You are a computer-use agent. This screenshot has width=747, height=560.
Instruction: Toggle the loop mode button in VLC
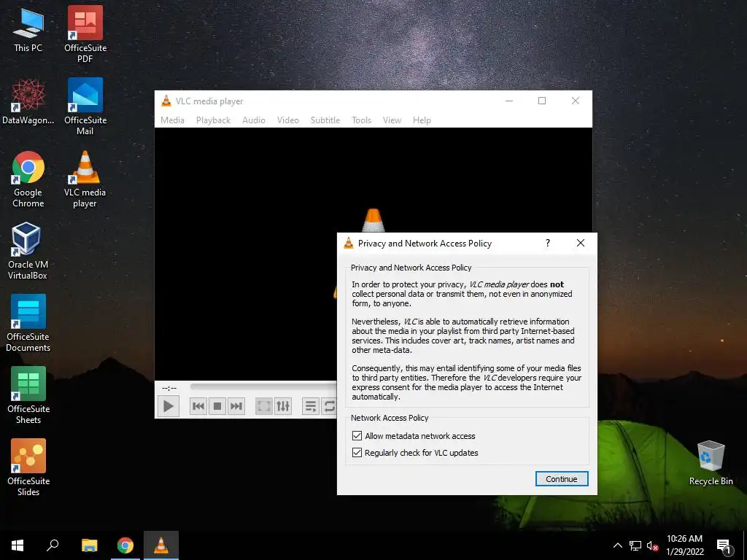coord(329,406)
